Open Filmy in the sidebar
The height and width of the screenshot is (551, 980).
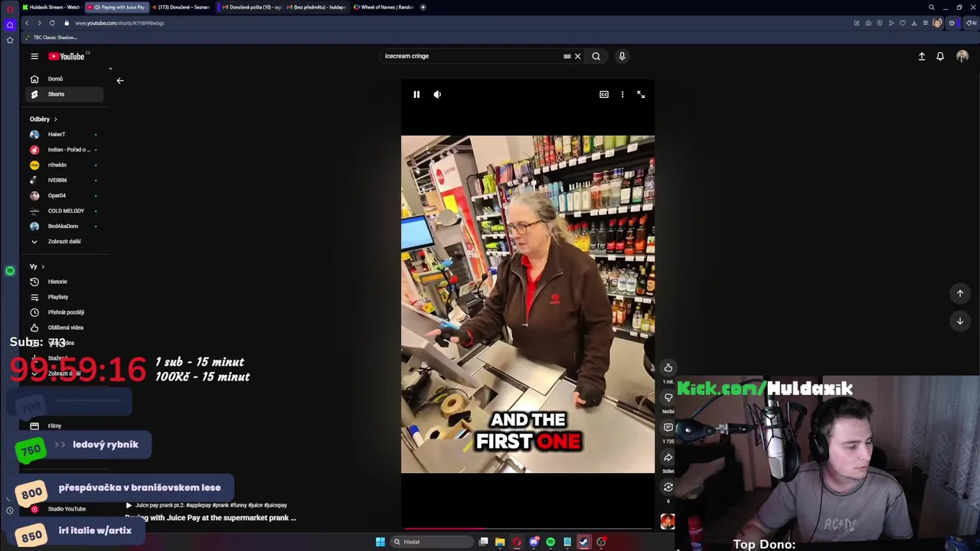pyautogui.click(x=64, y=425)
